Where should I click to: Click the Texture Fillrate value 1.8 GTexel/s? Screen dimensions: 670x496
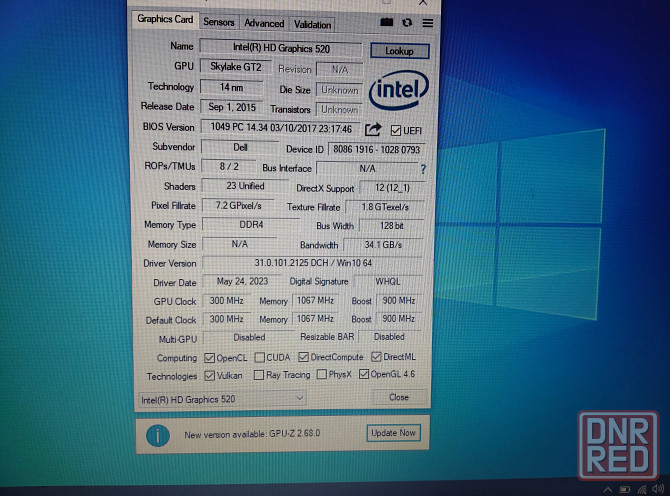coord(385,207)
